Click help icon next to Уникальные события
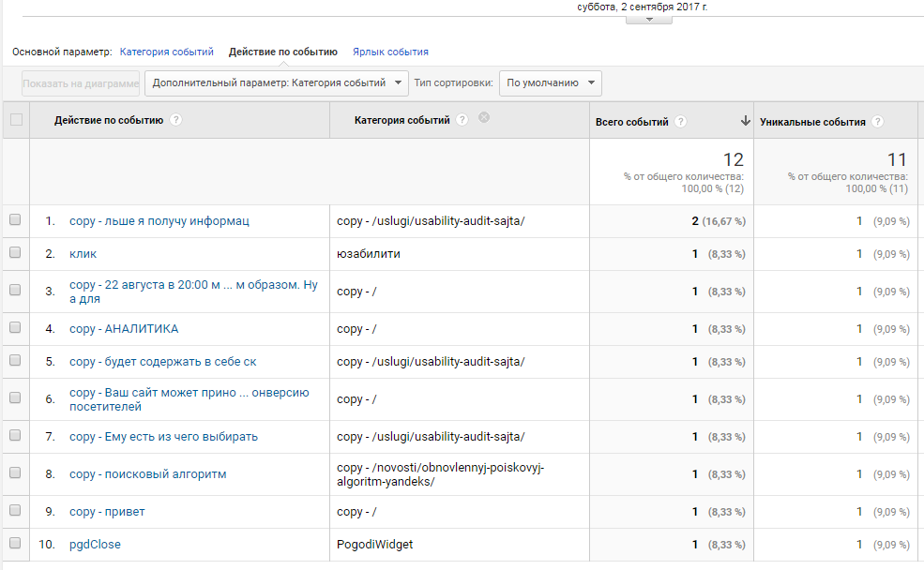924x570 pixels. coord(877,121)
